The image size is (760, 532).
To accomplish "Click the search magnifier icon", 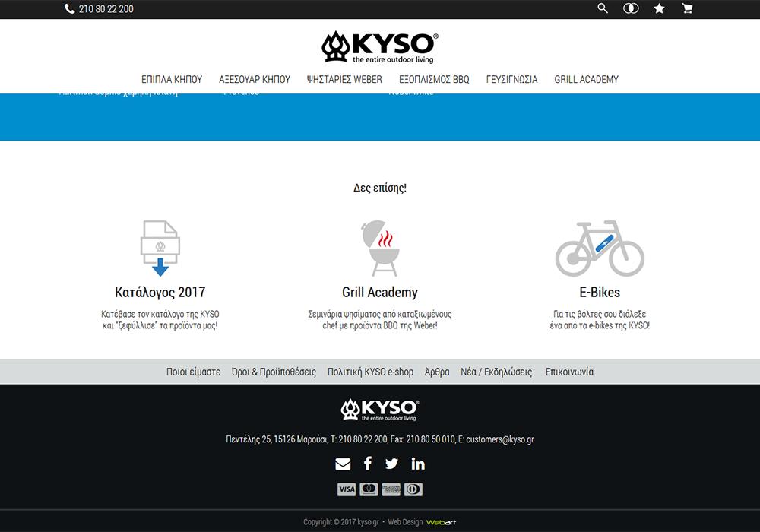I will pyautogui.click(x=603, y=8).
